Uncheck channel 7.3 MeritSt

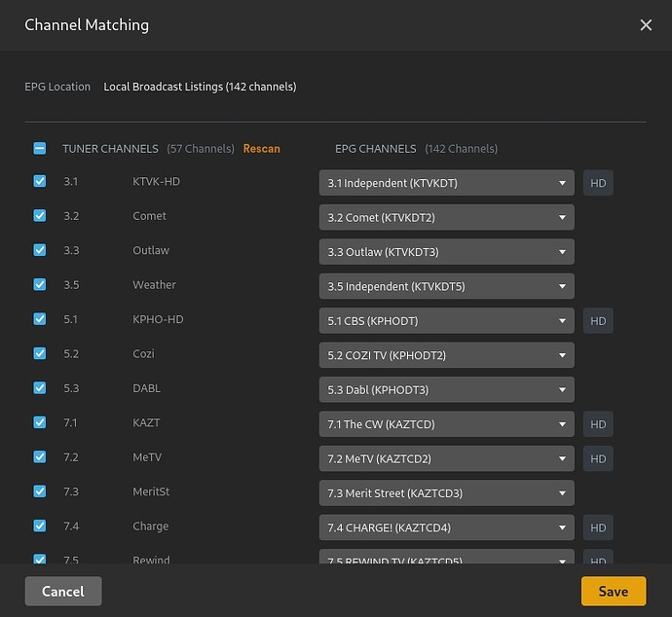[40, 491]
